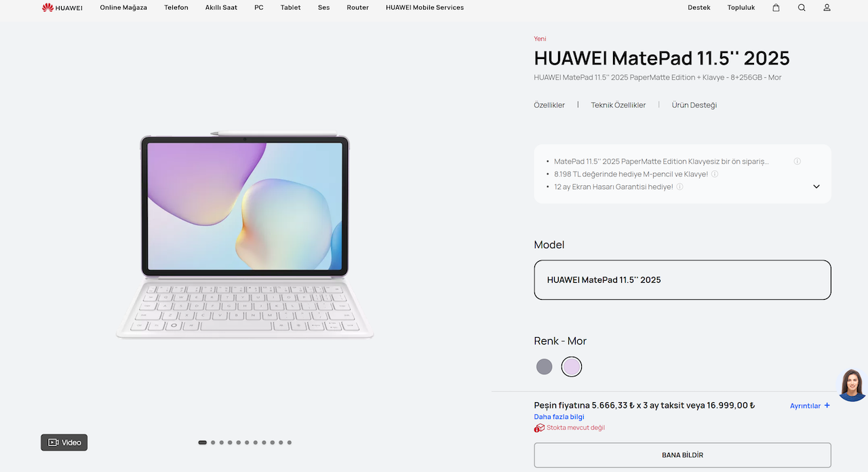Go to the second image carousel dot
The image size is (868, 472).
point(213,442)
